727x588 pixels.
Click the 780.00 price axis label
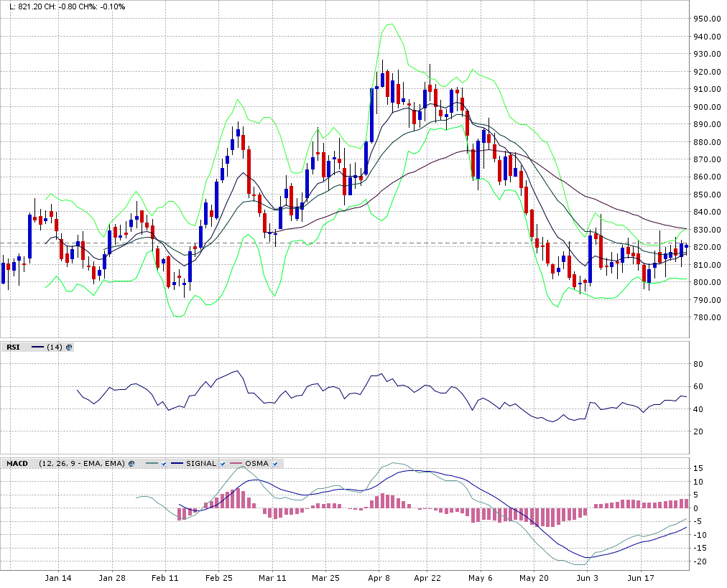[x=708, y=317]
